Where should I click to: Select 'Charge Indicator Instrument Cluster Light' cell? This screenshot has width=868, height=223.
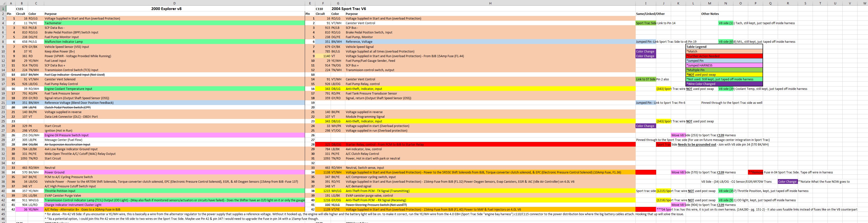(174, 205)
